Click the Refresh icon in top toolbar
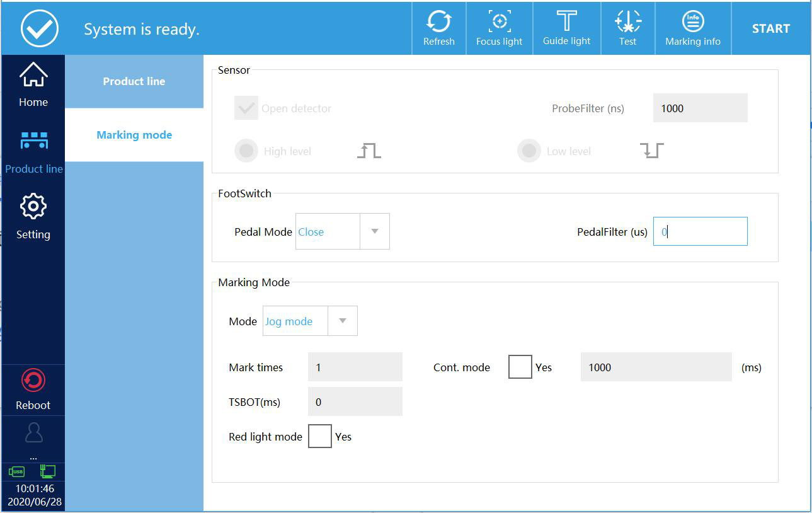 pos(438,21)
